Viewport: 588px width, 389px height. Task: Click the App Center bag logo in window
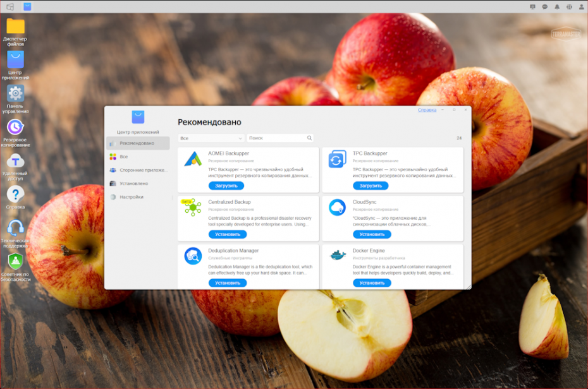tap(138, 117)
